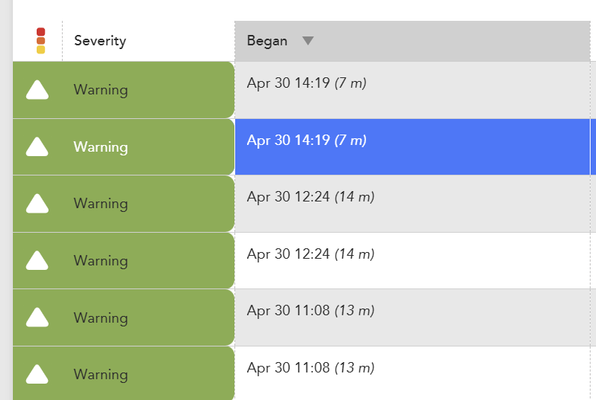Viewport: 596px width, 400px height.
Task: Open the highlighted Apr 30 14:19 alert
Action: pyautogui.click(x=412, y=147)
